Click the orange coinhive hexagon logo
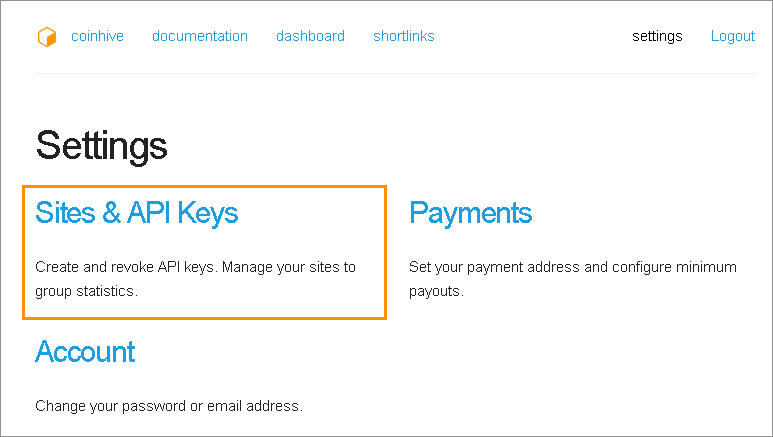 [46, 37]
